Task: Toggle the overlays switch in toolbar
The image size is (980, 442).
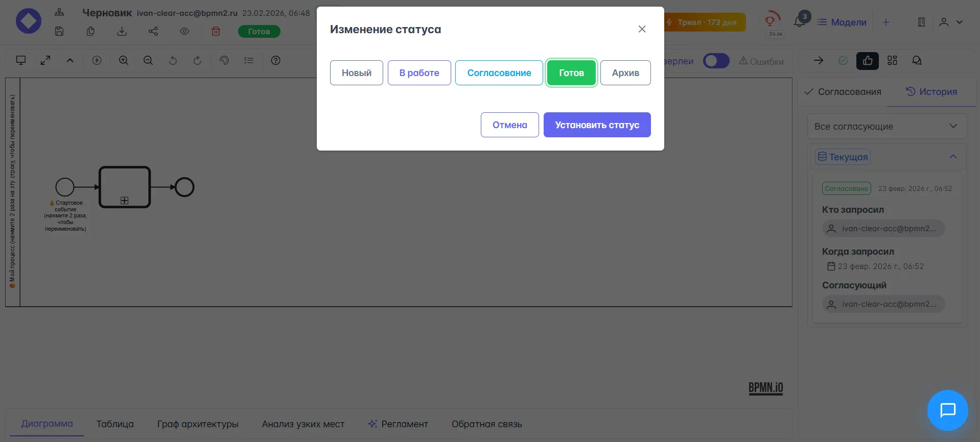Action: 716,61
